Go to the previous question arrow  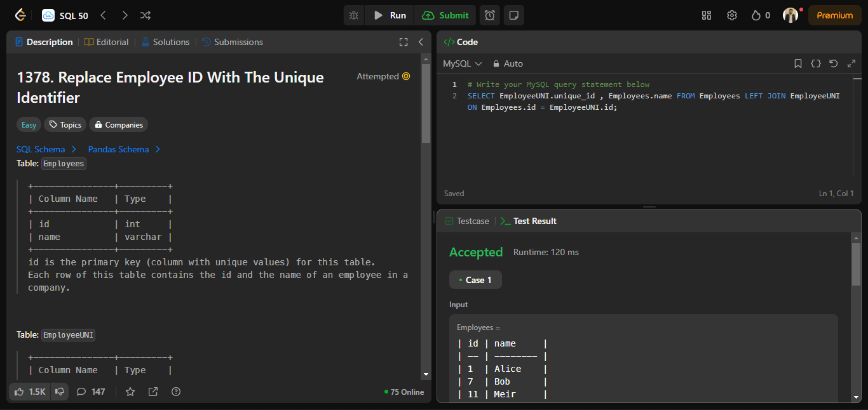(x=104, y=15)
